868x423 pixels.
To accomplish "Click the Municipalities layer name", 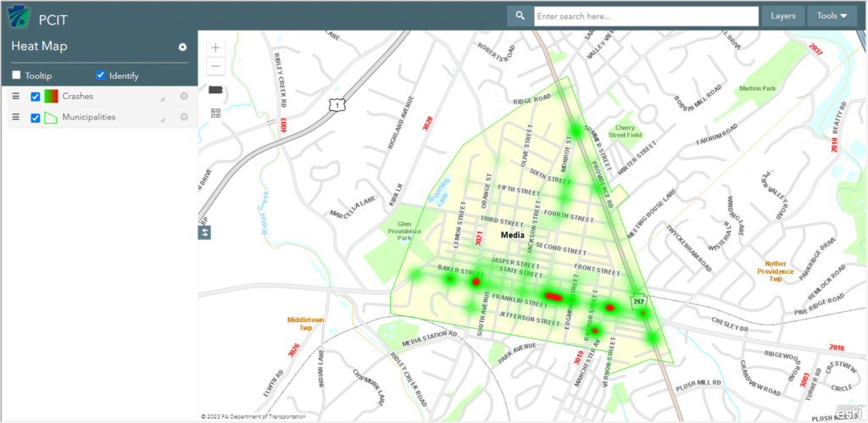I will (88, 117).
